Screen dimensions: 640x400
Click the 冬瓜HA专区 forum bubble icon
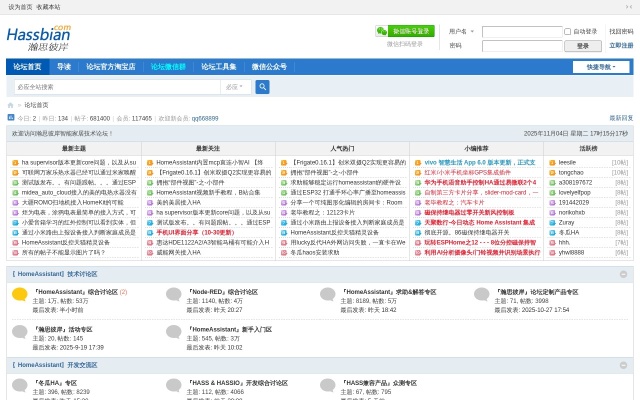point(20,385)
